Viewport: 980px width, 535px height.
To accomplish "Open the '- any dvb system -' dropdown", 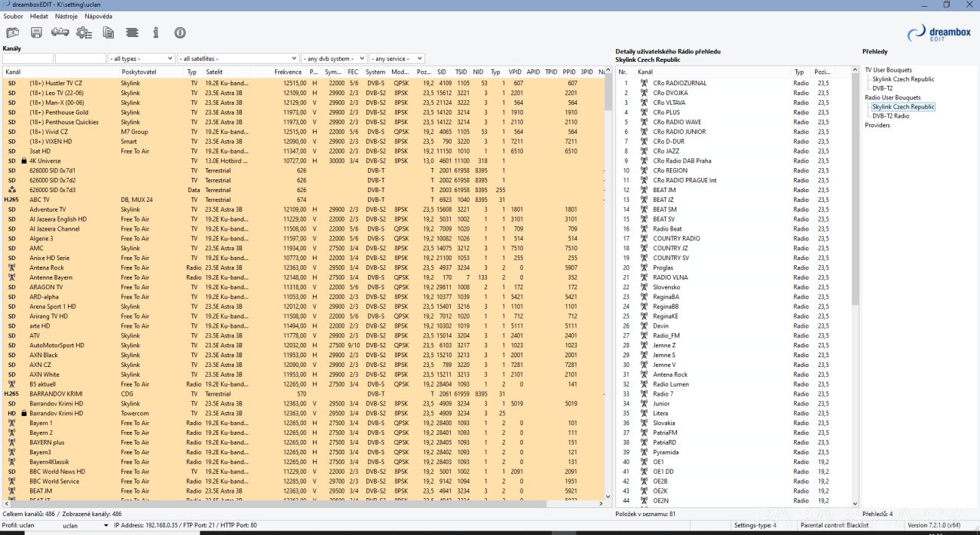I will coord(334,58).
